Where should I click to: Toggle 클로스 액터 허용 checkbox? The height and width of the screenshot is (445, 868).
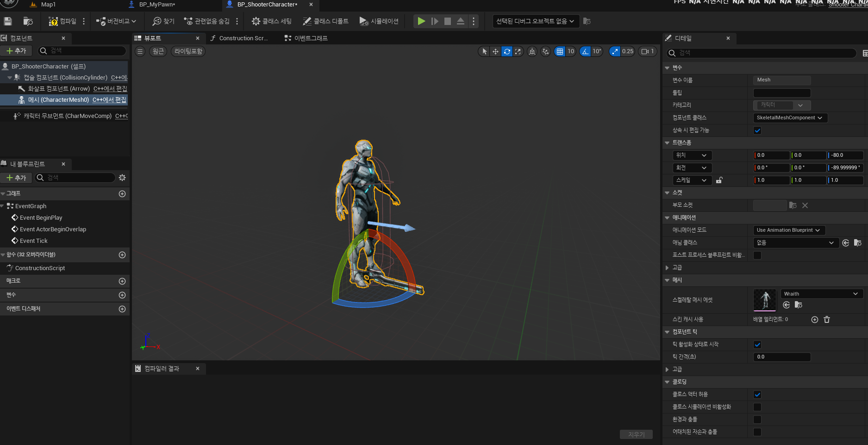coord(757,395)
